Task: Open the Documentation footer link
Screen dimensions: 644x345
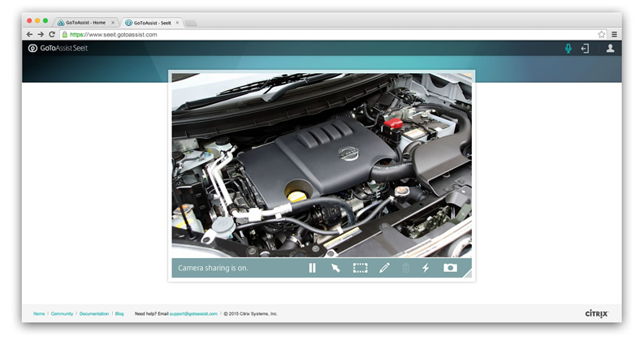Action: tap(94, 314)
